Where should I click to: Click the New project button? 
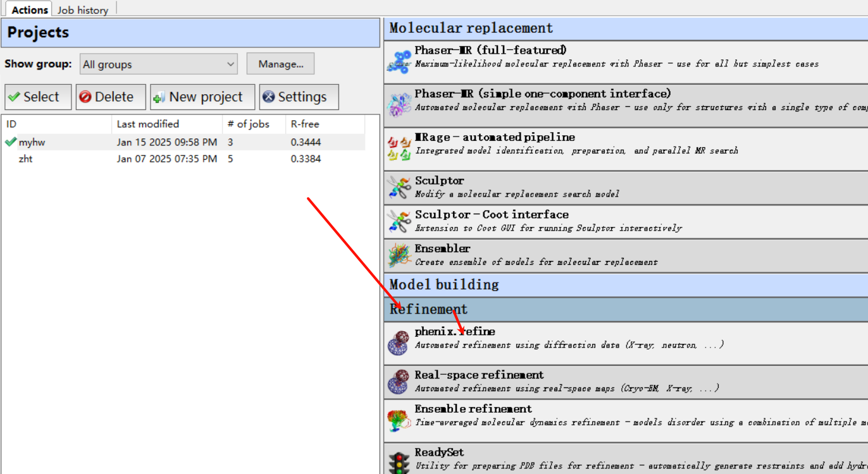202,97
